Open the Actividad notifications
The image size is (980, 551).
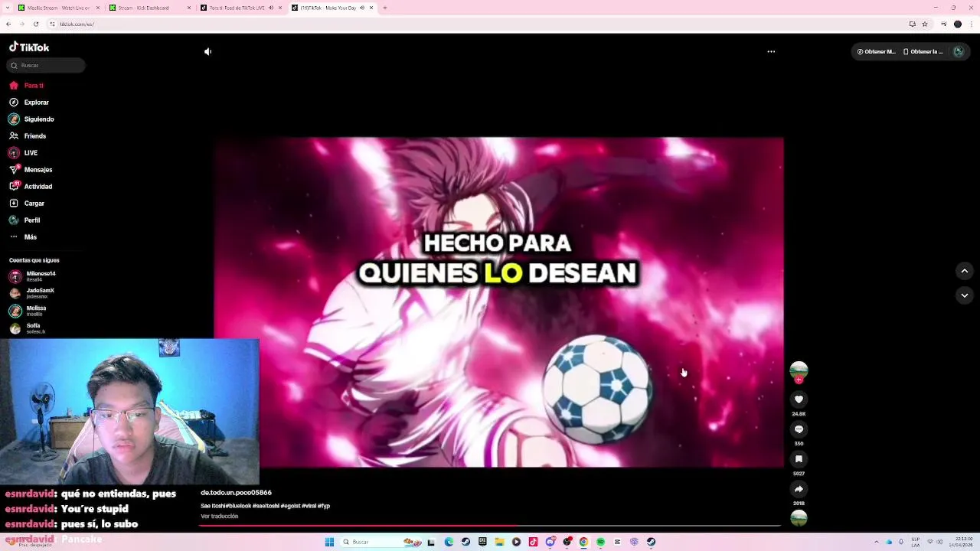point(31,187)
